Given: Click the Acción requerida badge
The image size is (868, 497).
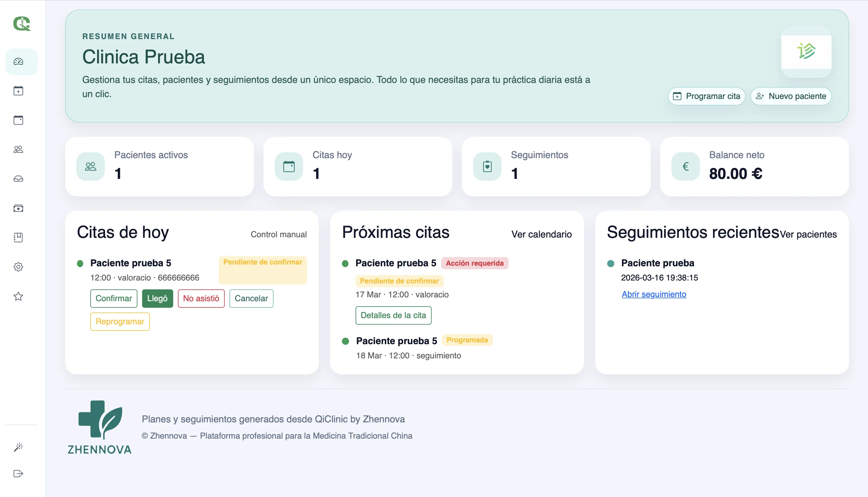Looking at the screenshot, I should (475, 263).
